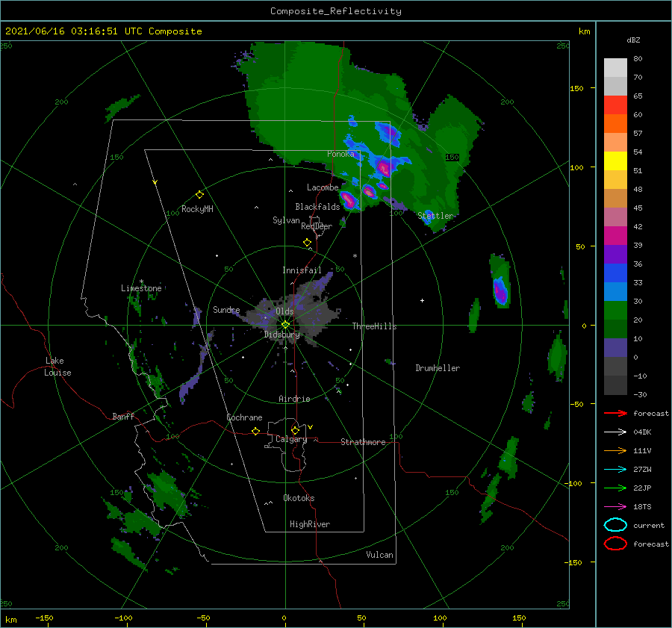The height and width of the screenshot is (628, 672).
Task: Click the RedDeer city label
Action: pos(317,226)
